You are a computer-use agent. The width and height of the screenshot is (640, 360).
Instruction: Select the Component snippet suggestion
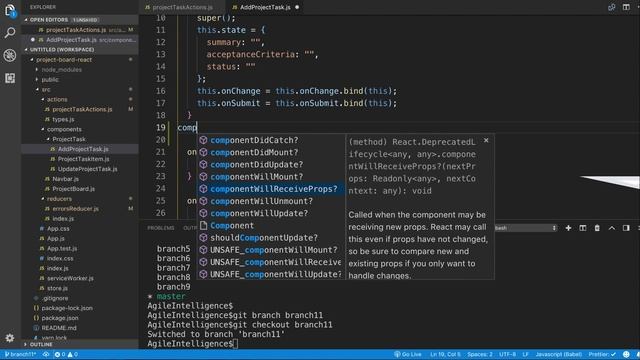pos(271,226)
